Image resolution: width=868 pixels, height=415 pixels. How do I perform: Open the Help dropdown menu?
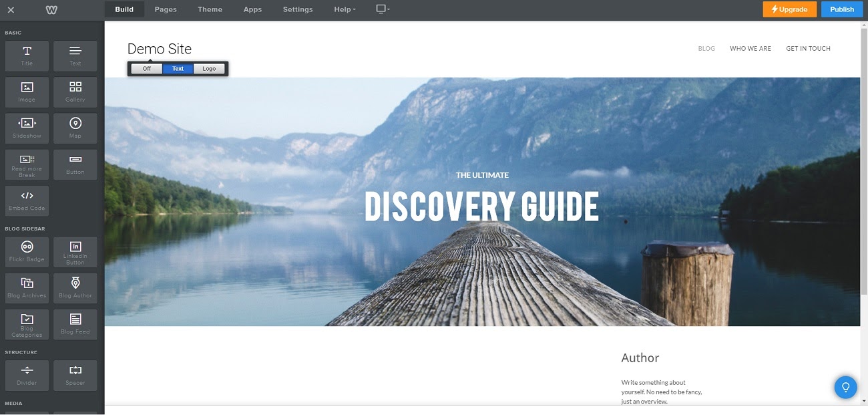coord(345,9)
